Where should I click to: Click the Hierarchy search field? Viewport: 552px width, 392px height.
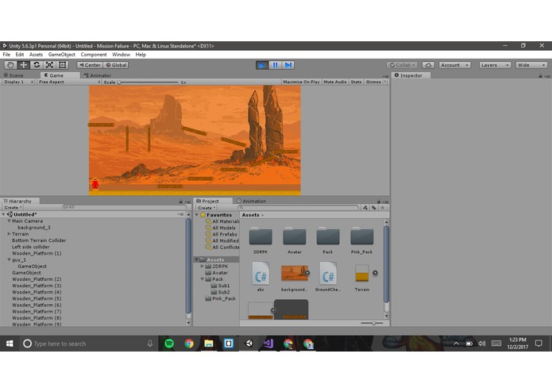pyautogui.click(x=124, y=207)
